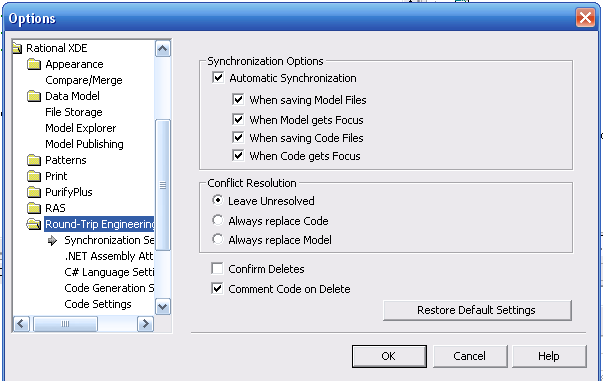Viewport: 603px width, 381px height.
Task: Toggle Automatic Synchronization checkbox
Action: [218, 78]
